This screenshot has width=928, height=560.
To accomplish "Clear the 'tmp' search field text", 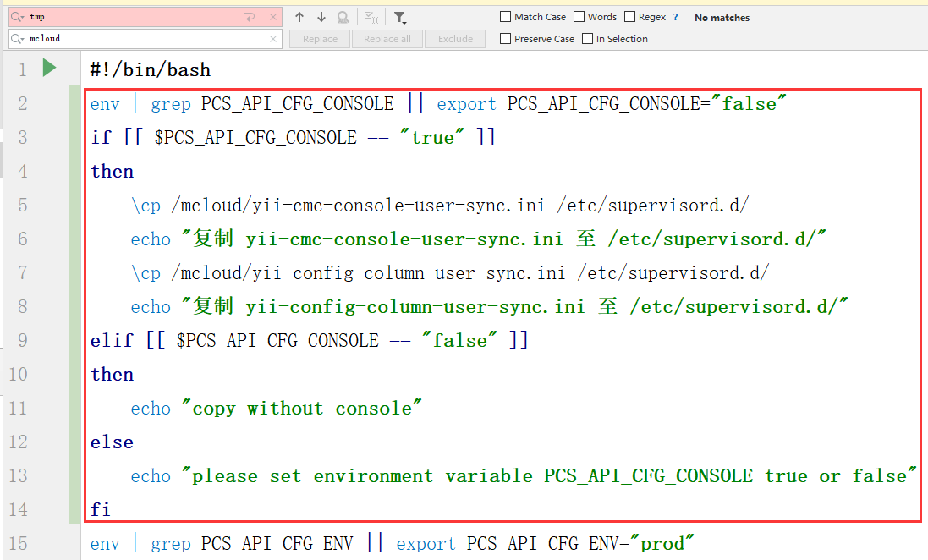I will click(273, 17).
